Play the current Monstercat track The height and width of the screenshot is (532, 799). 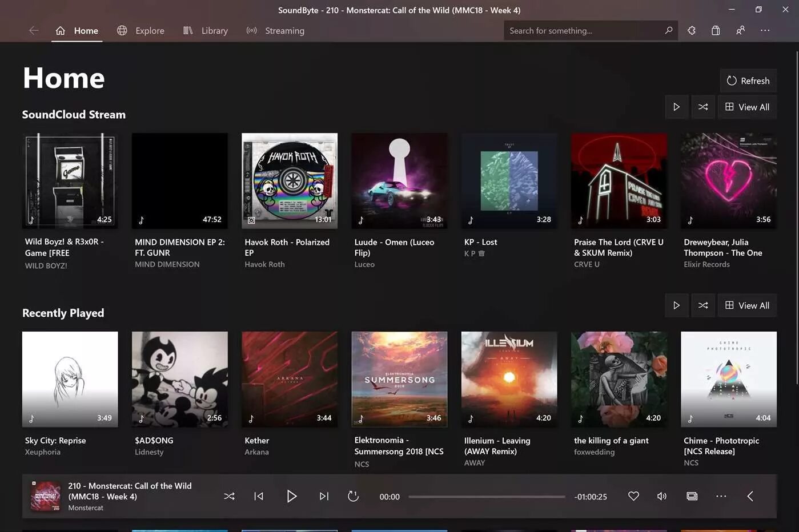pyautogui.click(x=291, y=496)
